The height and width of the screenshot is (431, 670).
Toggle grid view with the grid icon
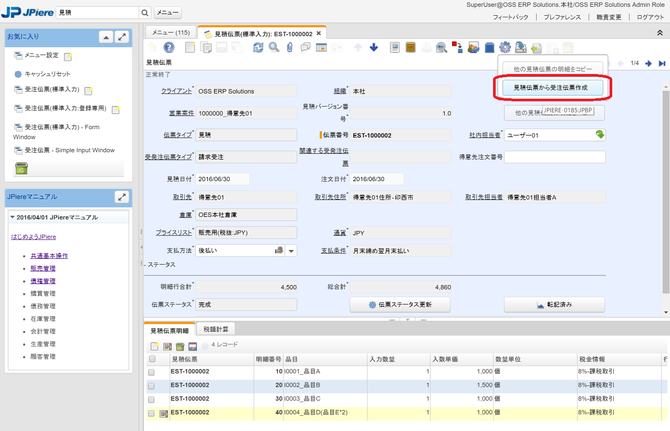pyautogui.click(x=321, y=47)
